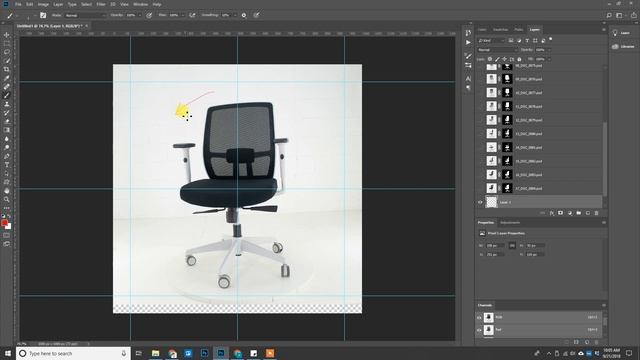This screenshot has height=360, width=640.
Task: Click the create new layer icon
Action: click(588, 213)
